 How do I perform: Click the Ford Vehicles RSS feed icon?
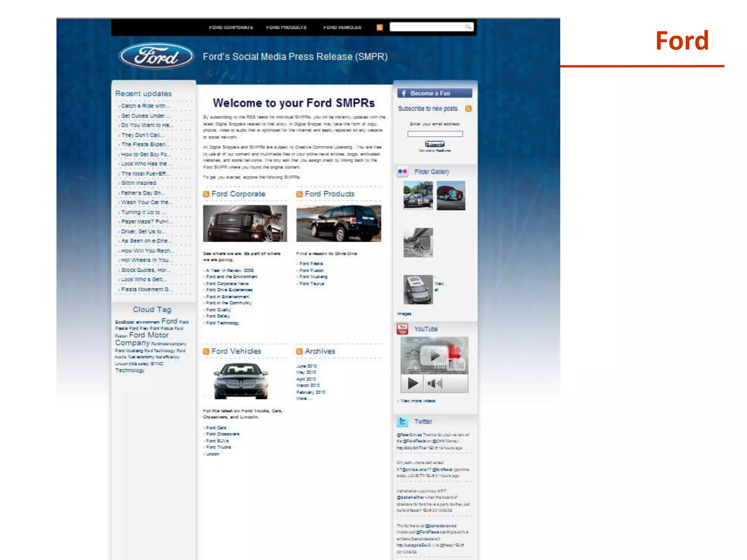pyautogui.click(x=206, y=351)
